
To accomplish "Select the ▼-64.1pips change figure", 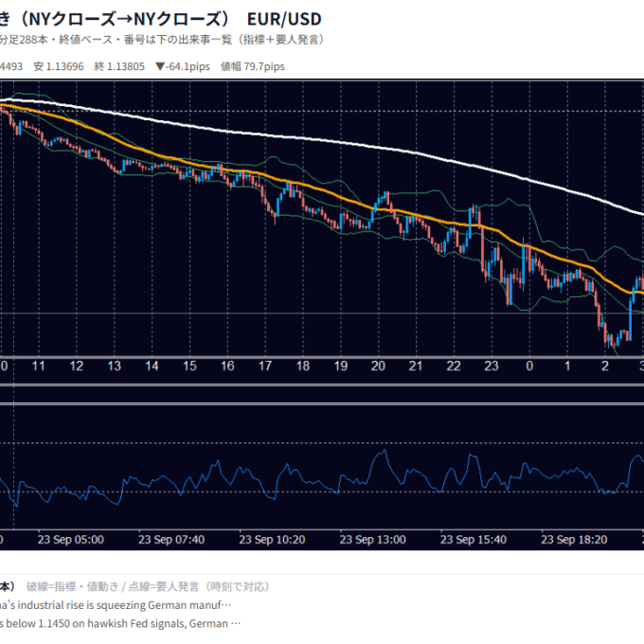I will point(183,66).
